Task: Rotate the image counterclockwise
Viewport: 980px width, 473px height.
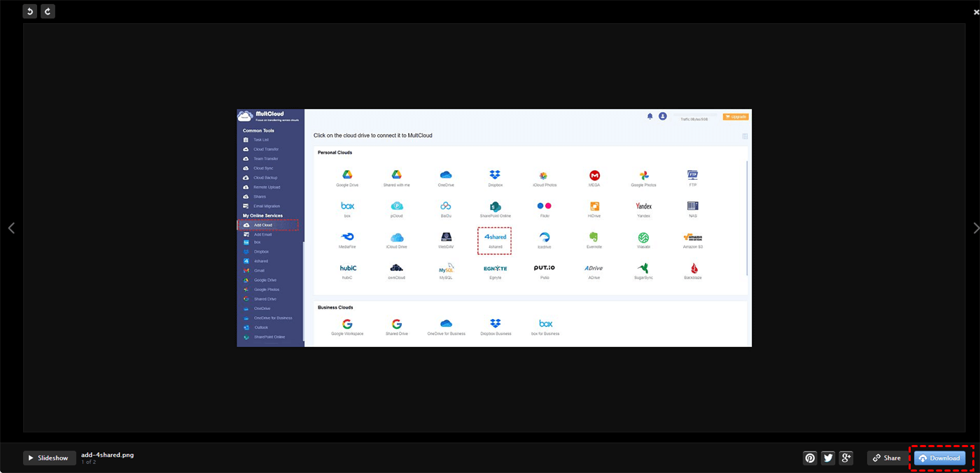Action: coord(29,11)
